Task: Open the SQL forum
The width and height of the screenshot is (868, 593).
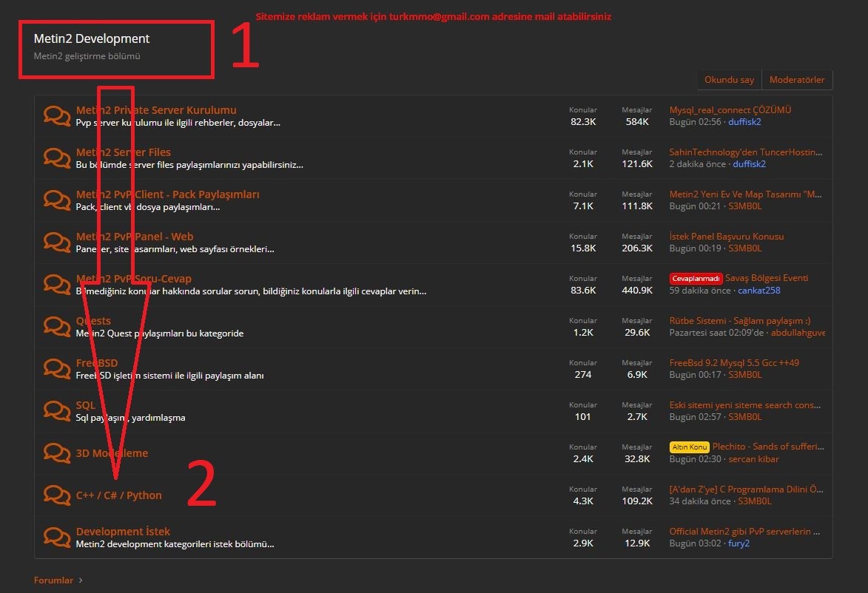Action: pyautogui.click(x=86, y=405)
